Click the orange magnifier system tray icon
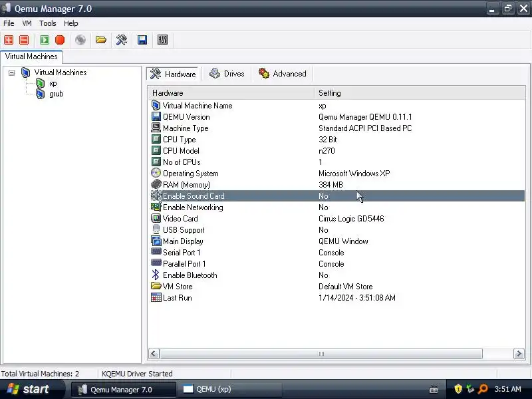Image resolution: width=532 pixels, height=399 pixels. point(483,389)
